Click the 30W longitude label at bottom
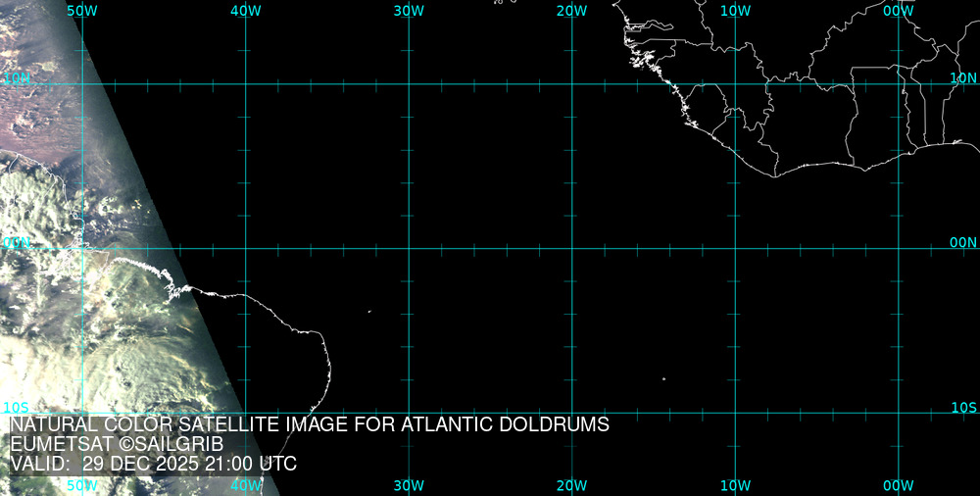980x496 pixels. click(409, 485)
